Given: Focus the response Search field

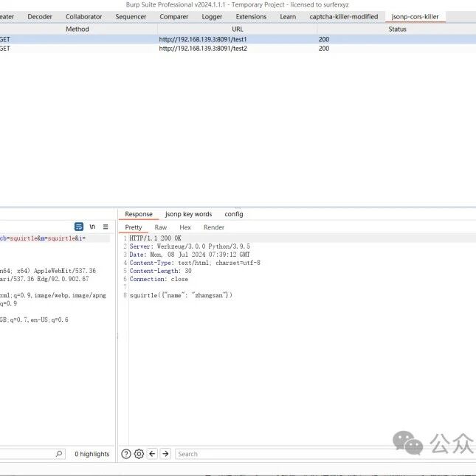Looking at the screenshot, I should coord(325,454).
